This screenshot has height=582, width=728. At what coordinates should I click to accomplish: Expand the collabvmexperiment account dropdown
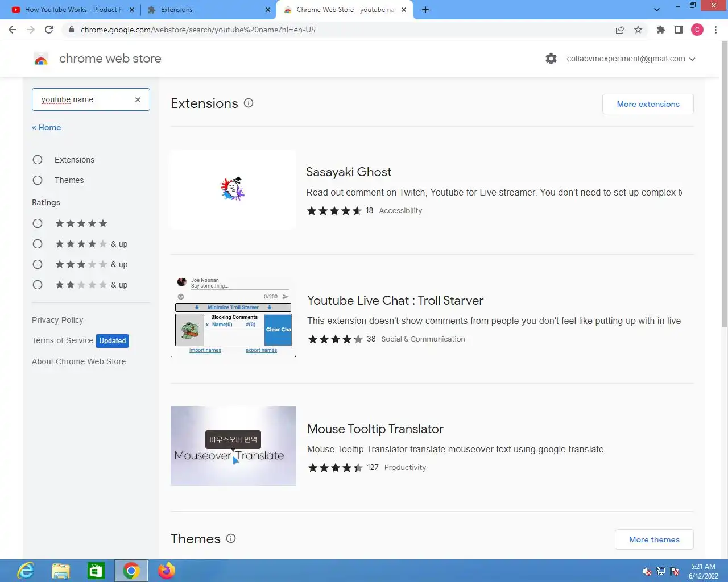click(x=631, y=59)
